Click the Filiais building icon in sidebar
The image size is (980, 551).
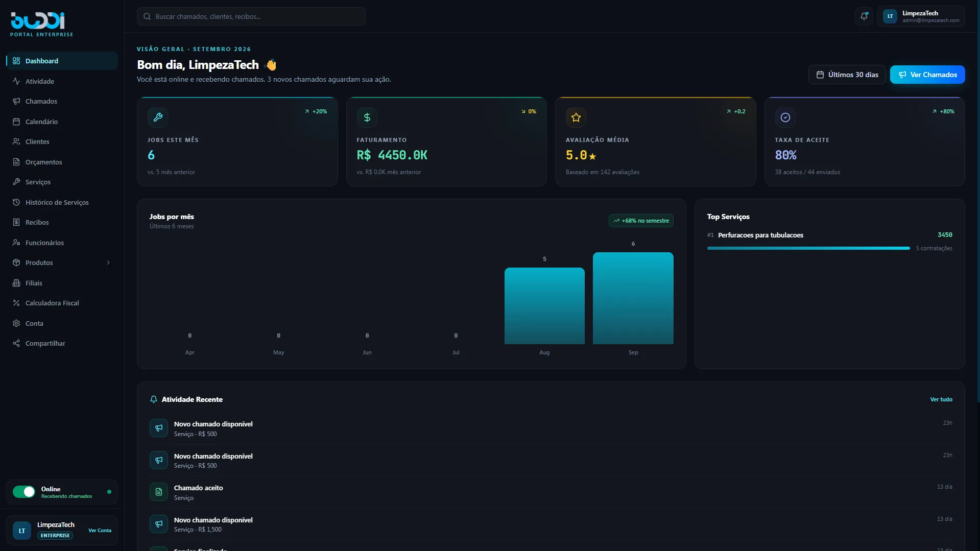point(16,283)
